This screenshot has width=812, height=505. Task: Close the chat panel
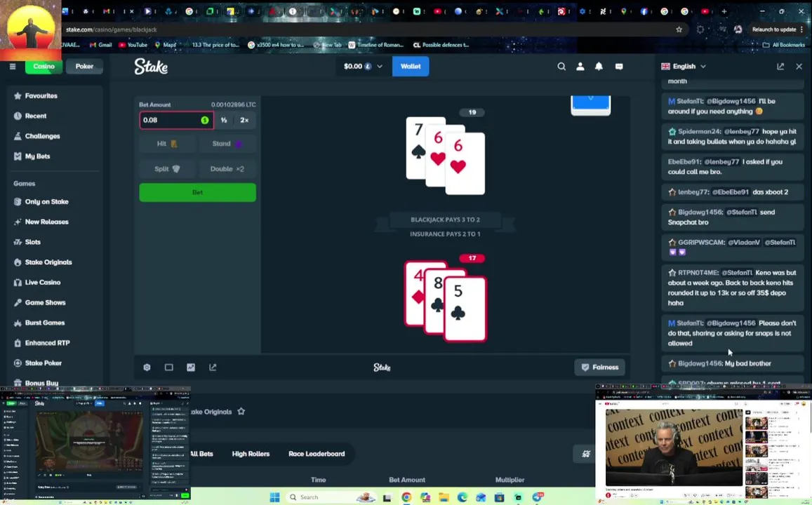(x=799, y=66)
